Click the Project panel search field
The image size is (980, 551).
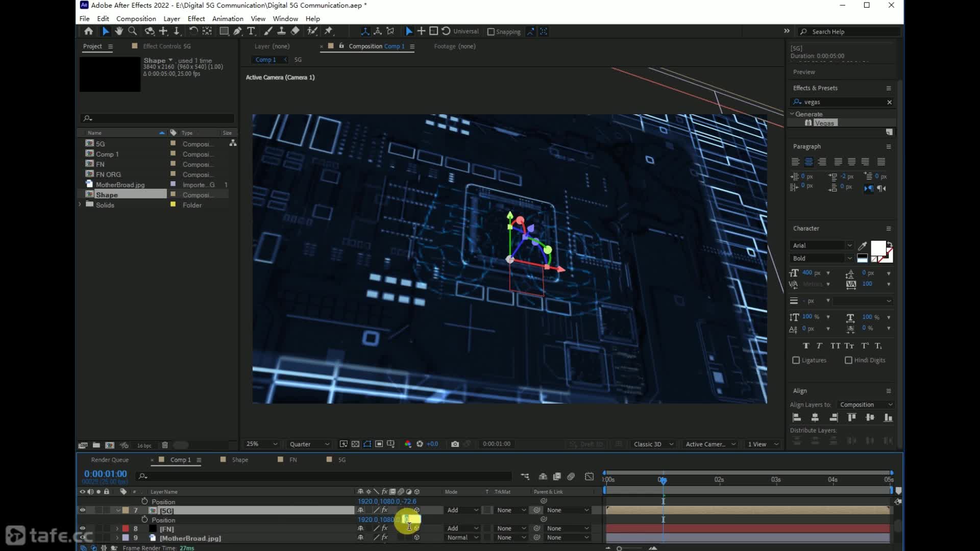click(157, 118)
